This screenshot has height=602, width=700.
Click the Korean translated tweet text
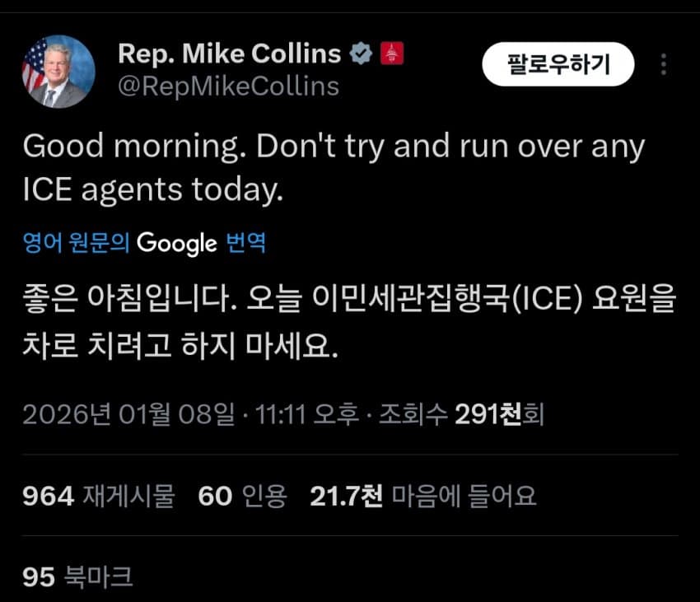(x=349, y=321)
